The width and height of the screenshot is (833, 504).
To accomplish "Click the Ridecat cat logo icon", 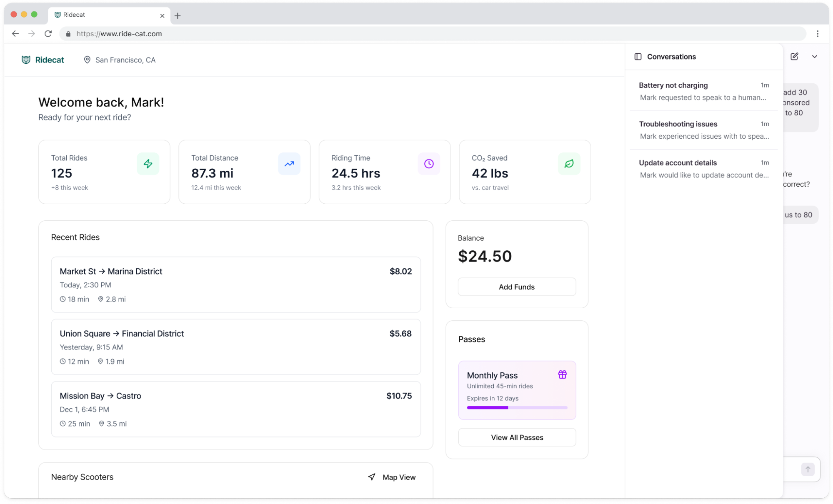I will click(26, 60).
